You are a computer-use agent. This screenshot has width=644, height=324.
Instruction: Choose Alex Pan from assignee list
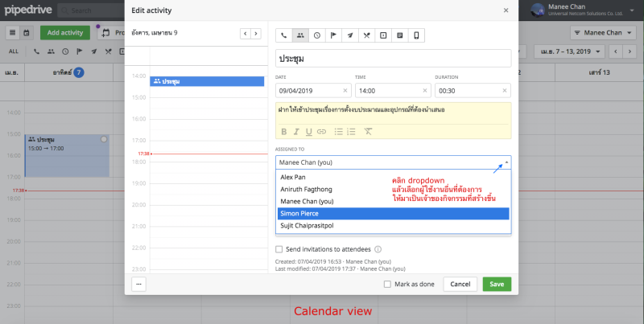click(x=393, y=177)
